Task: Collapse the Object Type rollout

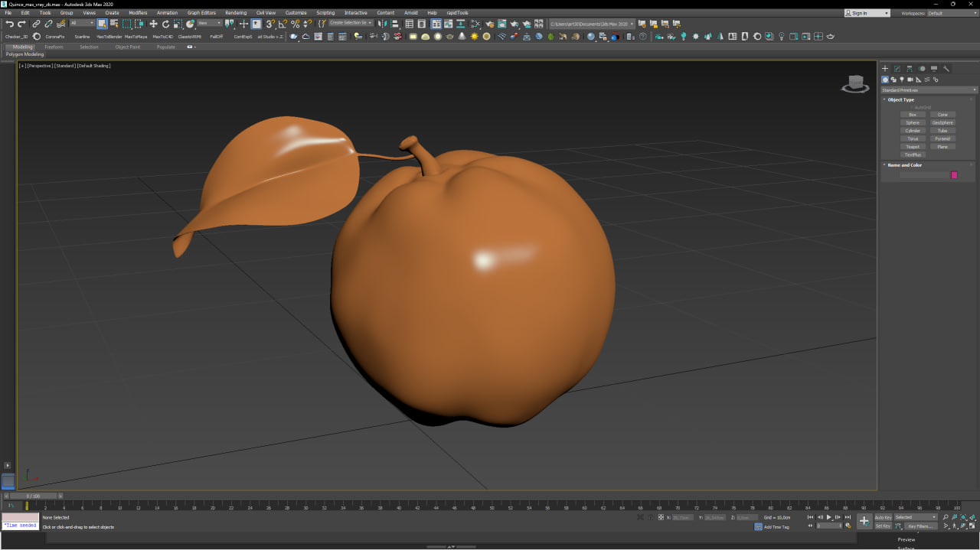Action: pos(900,99)
